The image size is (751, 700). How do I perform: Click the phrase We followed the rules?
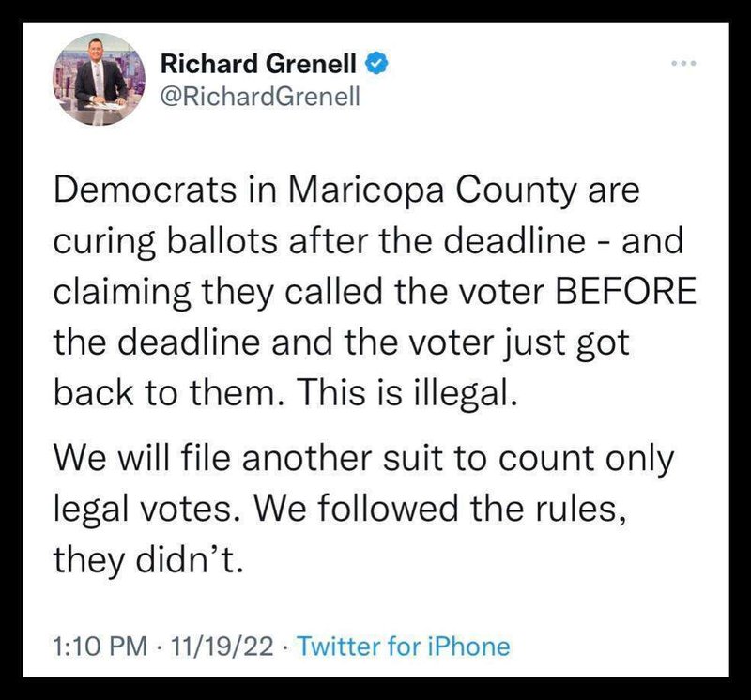point(440,509)
